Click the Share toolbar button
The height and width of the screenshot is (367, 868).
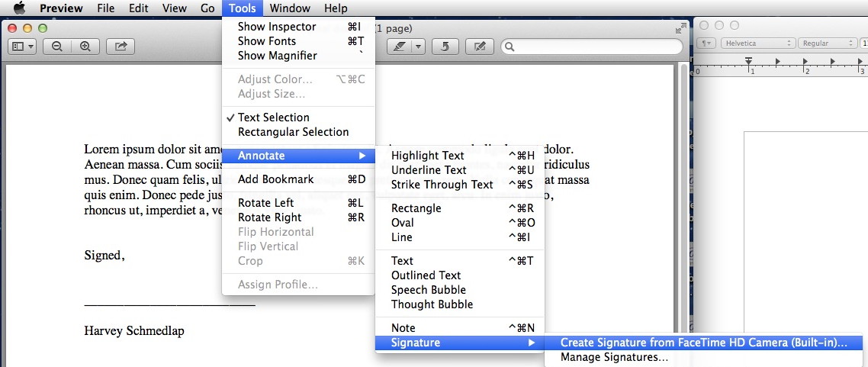tap(121, 47)
